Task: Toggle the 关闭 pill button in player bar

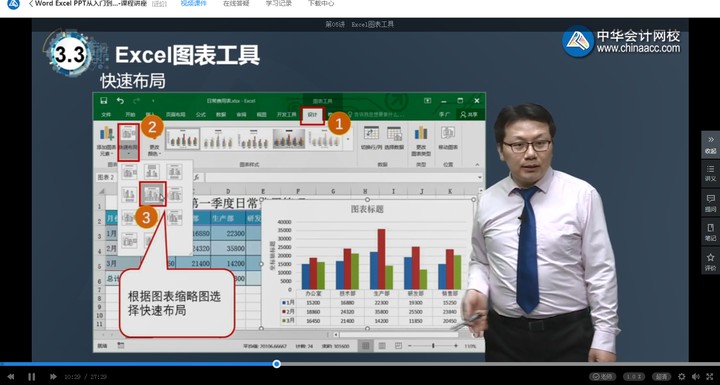Action: 602,377
